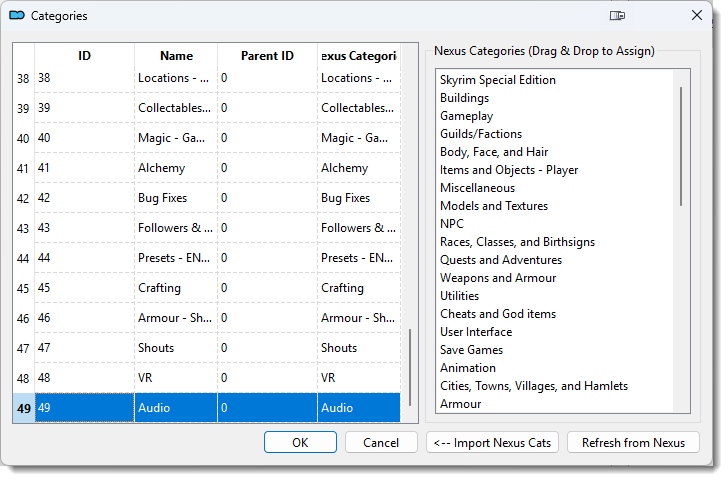The height and width of the screenshot is (481, 728).
Task: Click Refresh from Nexus button
Action: [x=633, y=443]
